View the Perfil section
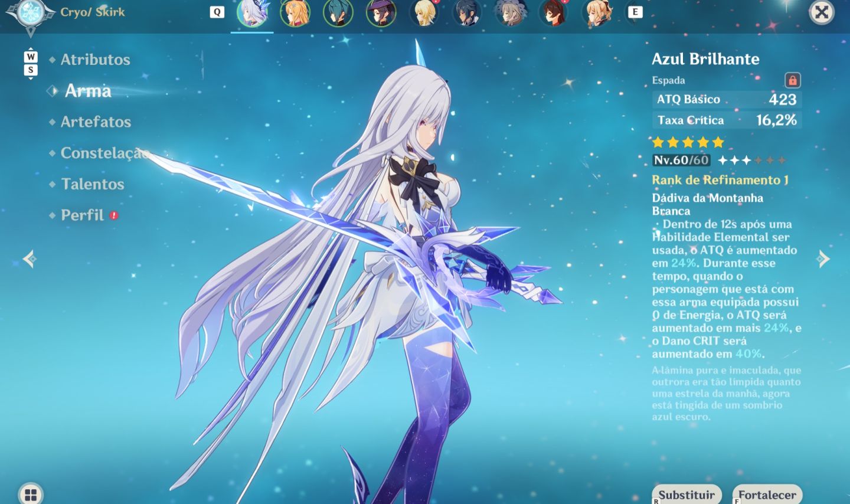 82,215
